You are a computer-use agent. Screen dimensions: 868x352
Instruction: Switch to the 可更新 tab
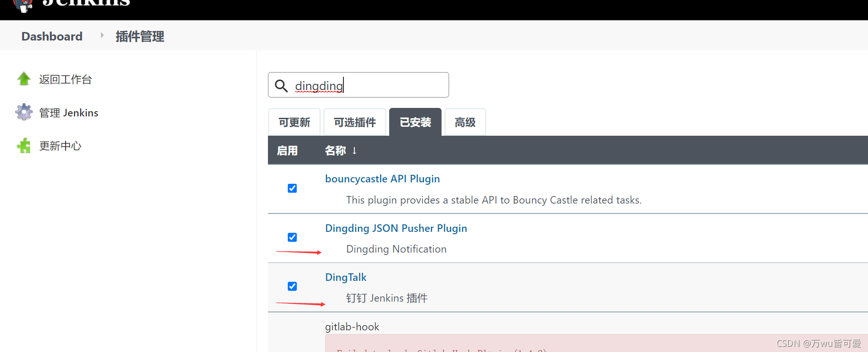click(x=294, y=122)
